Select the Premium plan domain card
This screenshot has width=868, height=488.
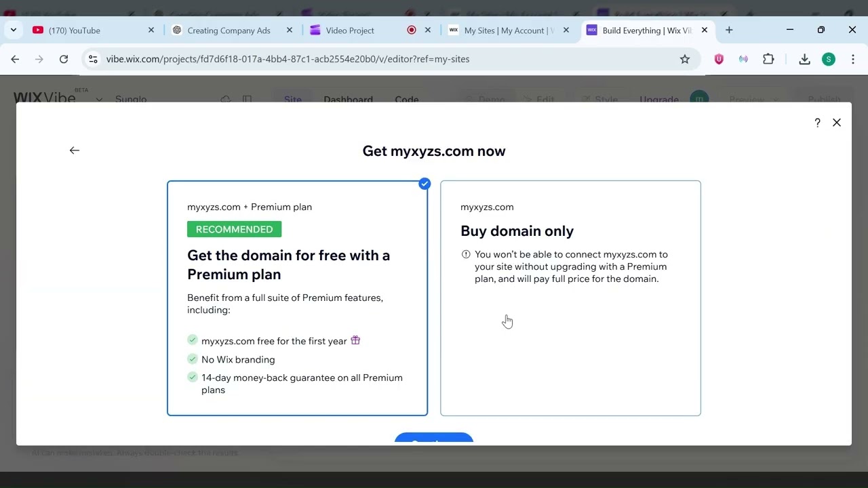point(297,298)
